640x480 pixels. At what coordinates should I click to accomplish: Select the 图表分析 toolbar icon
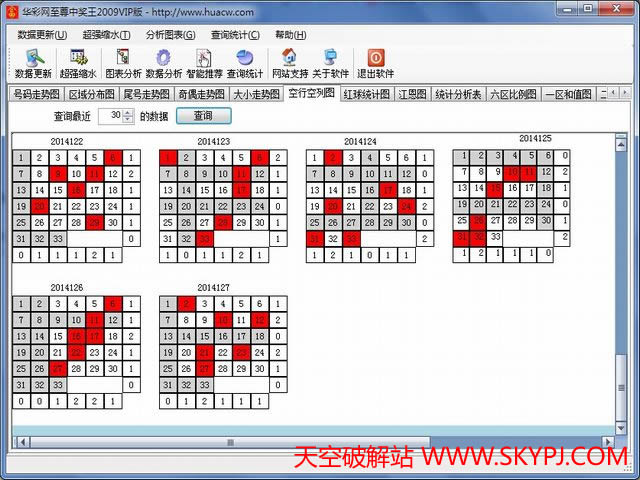[123, 63]
